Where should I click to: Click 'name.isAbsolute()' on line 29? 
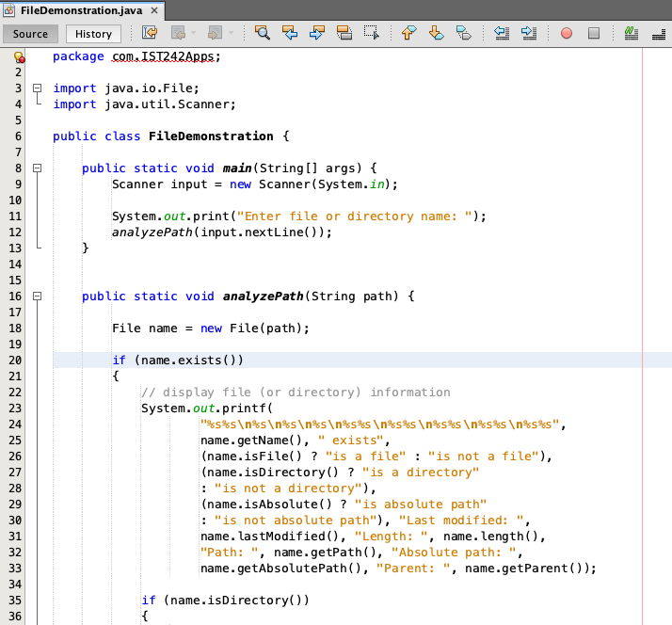pyautogui.click(x=270, y=505)
